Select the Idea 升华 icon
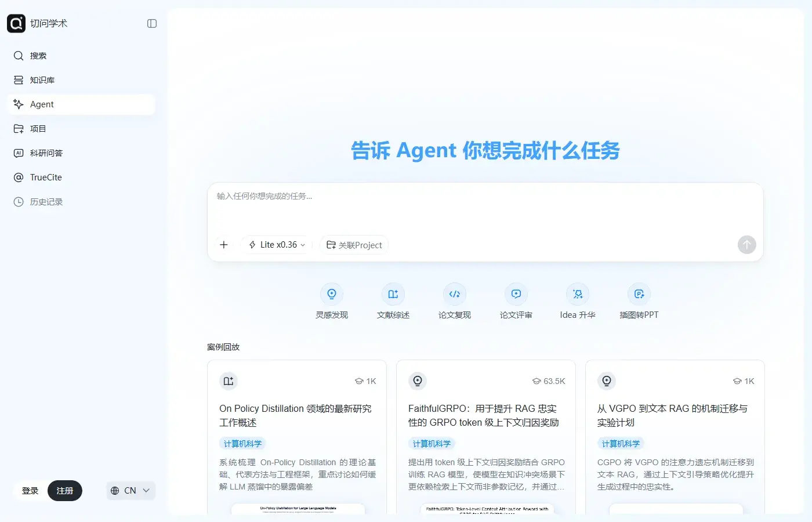The height and width of the screenshot is (522, 812). [578, 294]
